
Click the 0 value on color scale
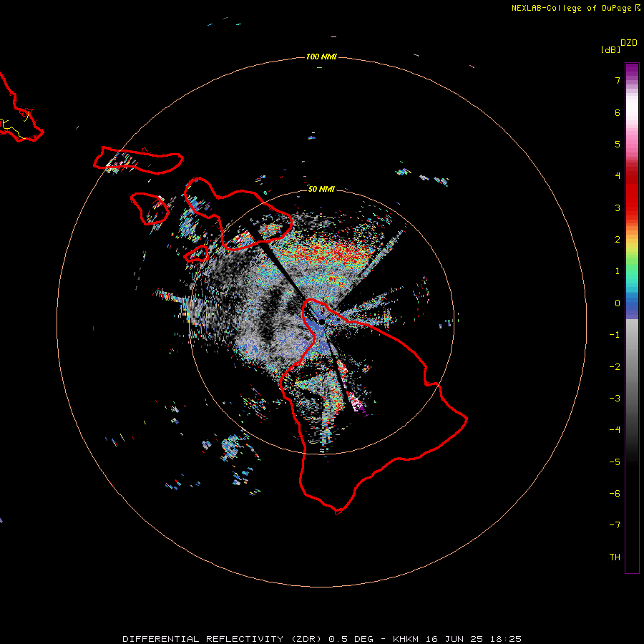point(618,303)
